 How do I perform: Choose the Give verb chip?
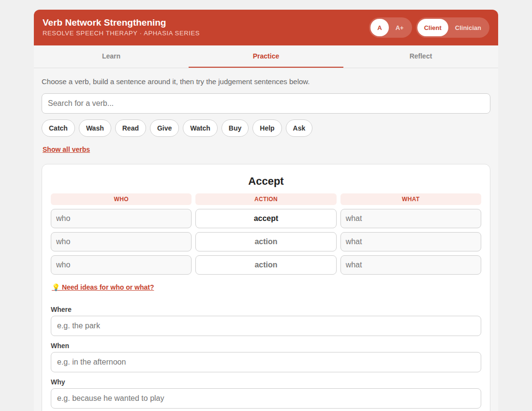164,128
